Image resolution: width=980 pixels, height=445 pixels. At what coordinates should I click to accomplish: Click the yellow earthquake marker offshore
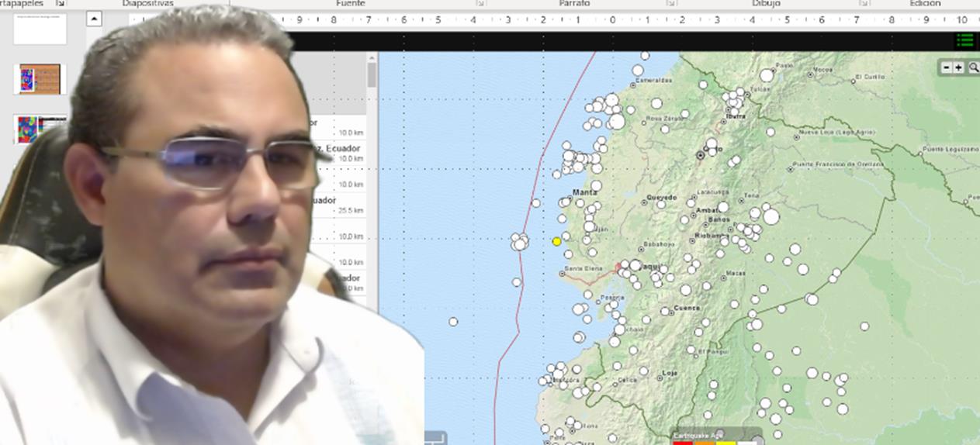(x=556, y=242)
